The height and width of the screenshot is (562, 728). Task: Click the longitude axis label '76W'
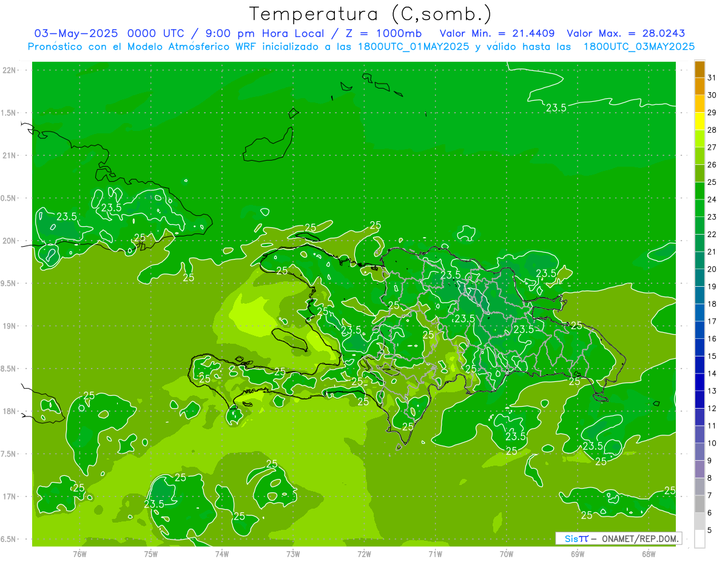79,554
